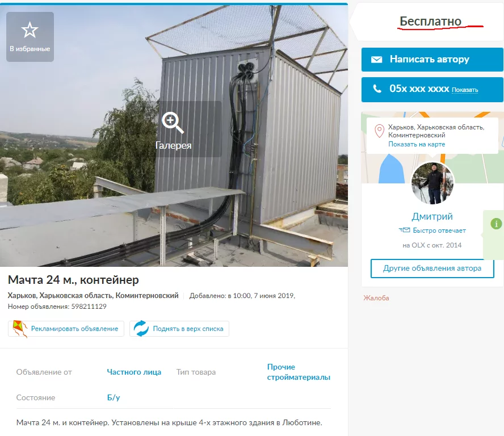The image size is (504, 436).
Task: Click the phone handset icon
Action: click(377, 89)
